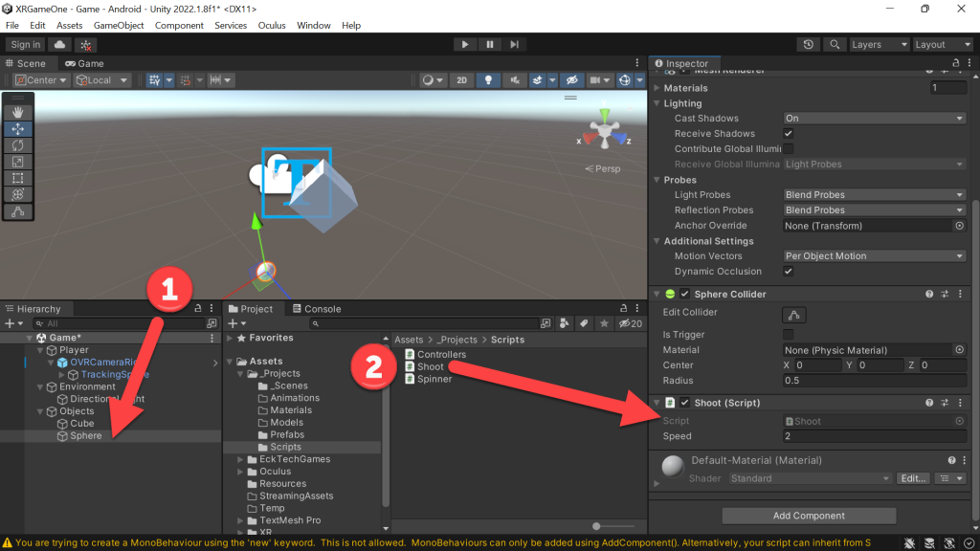
Task: Open the Component menu
Action: point(179,26)
